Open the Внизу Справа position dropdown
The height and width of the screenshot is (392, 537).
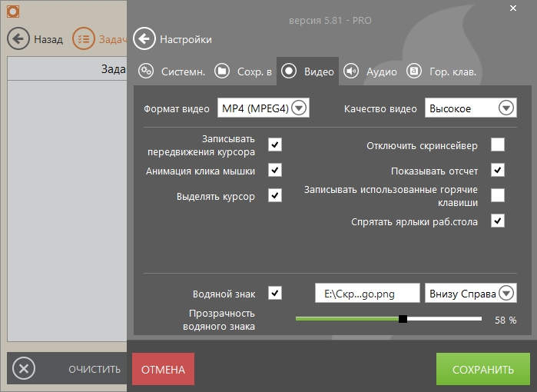tap(471, 293)
